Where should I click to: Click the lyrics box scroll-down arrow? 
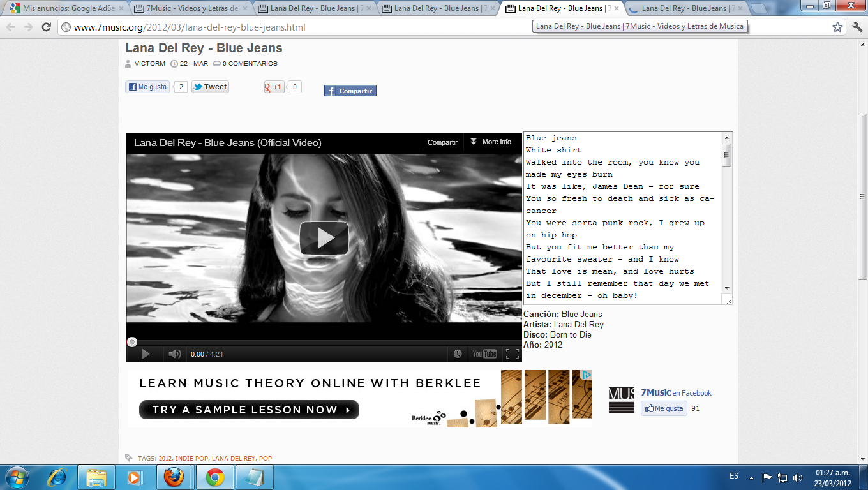[727, 288]
